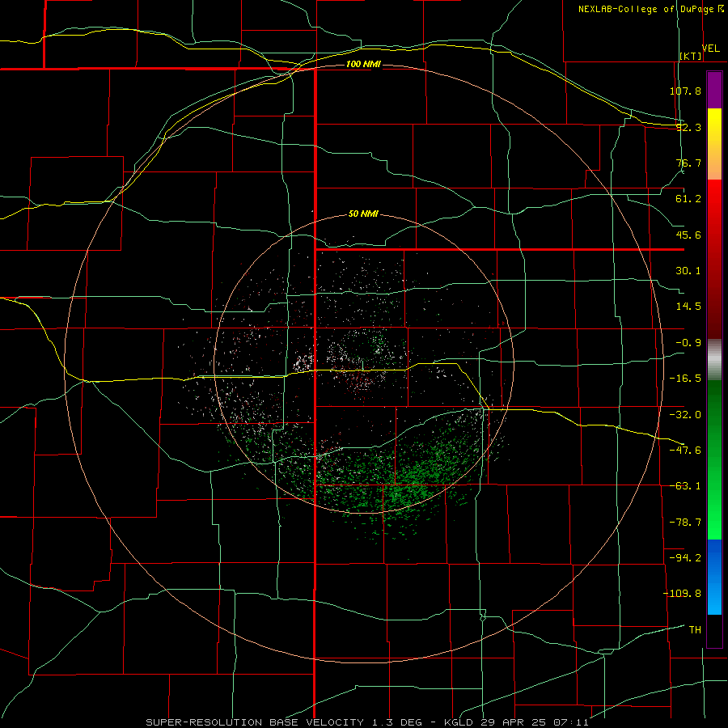This screenshot has width=728, height=728.
Task: Click the TH label on the legend
Action: pos(695,630)
